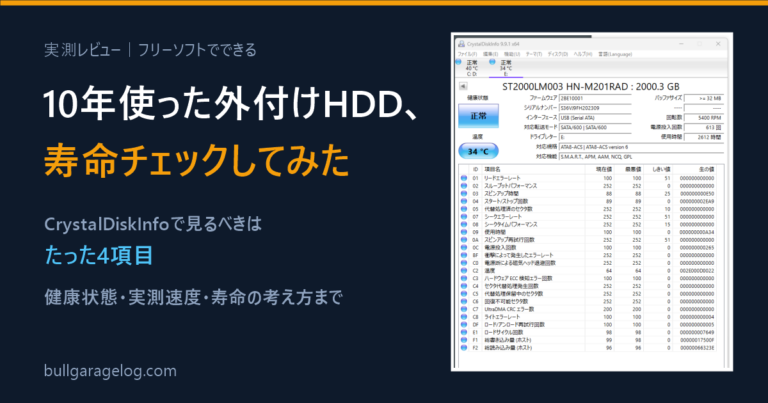The height and width of the screenshot is (403, 768).
Task: Click the 生の値 column header
Action: pyautogui.click(x=695, y=169)
